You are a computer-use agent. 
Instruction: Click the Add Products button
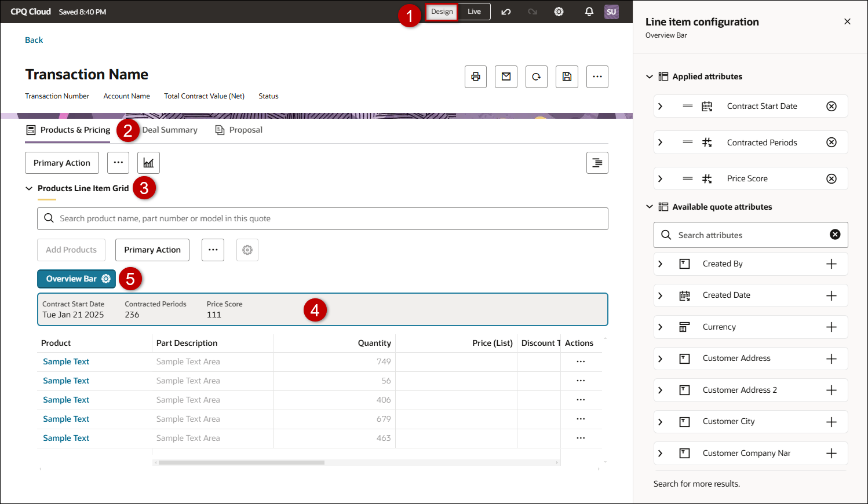click(x=71, y=250)
